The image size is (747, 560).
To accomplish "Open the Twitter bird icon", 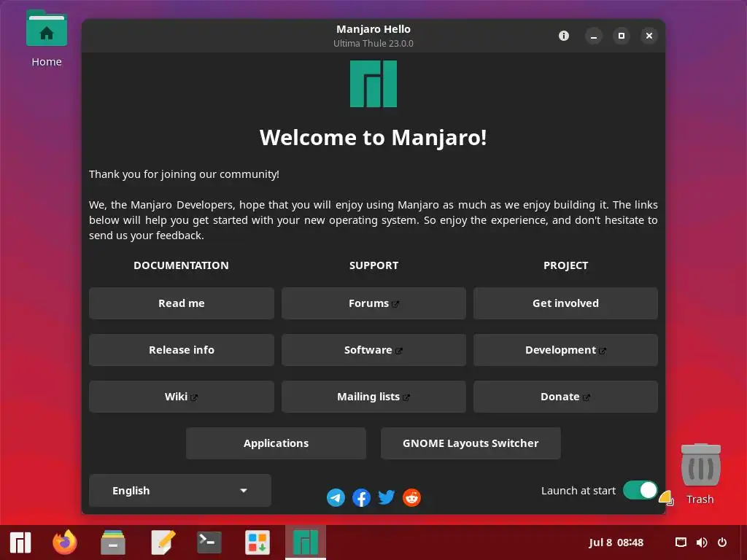I will click(x=387, y=497).
